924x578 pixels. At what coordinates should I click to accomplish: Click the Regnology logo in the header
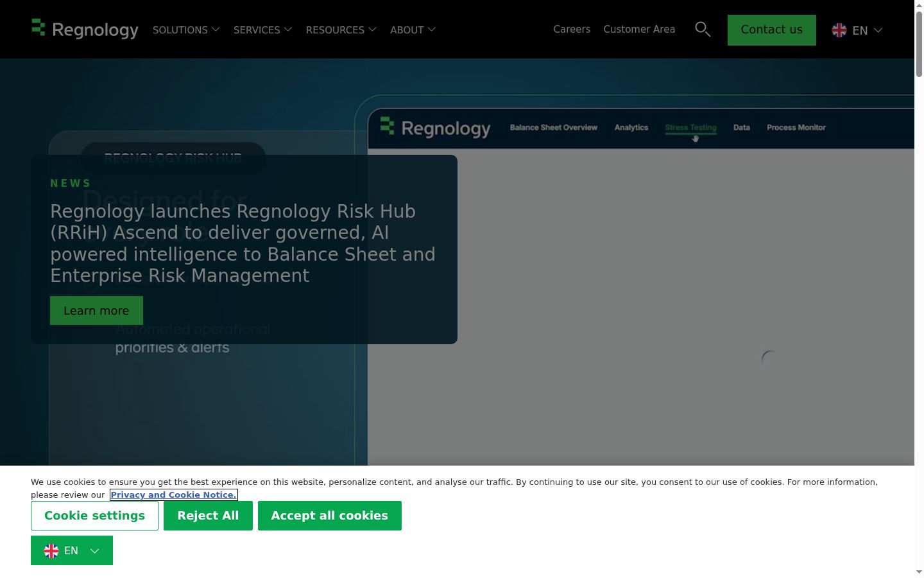pyautogui.click(x=85, y=30)
